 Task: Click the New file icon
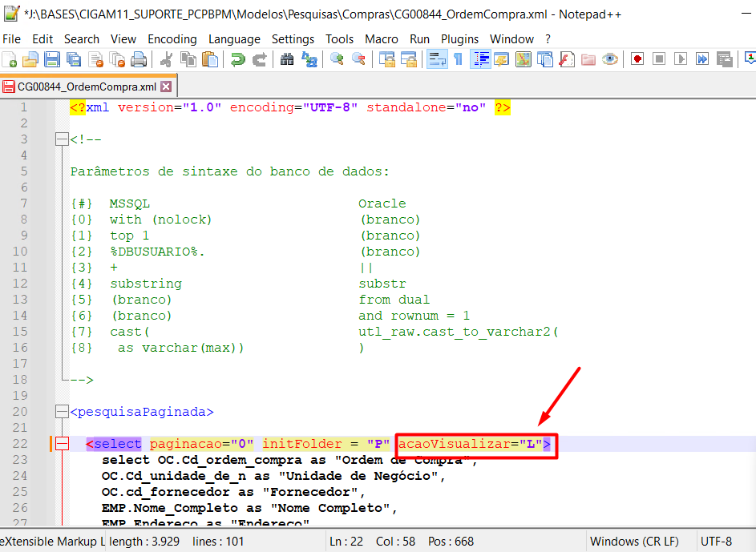pos(9,59)
